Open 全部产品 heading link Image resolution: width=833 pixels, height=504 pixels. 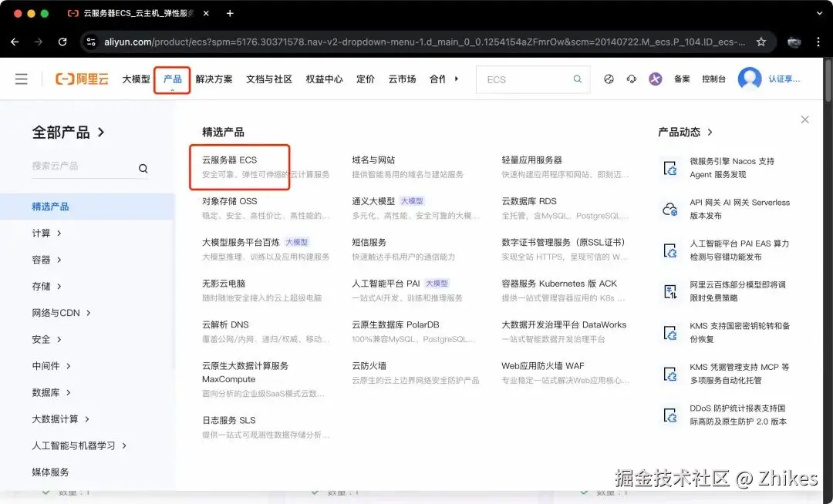68,132
